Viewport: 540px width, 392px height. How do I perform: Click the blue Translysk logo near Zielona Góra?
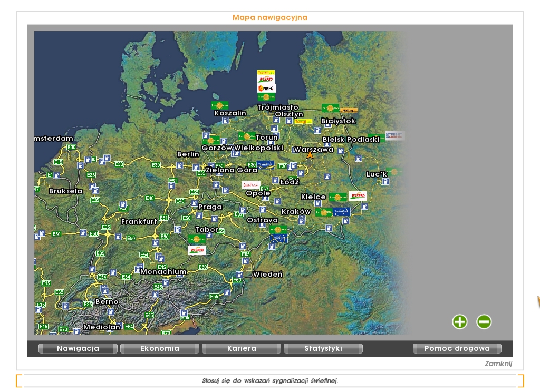click(265, 164)
